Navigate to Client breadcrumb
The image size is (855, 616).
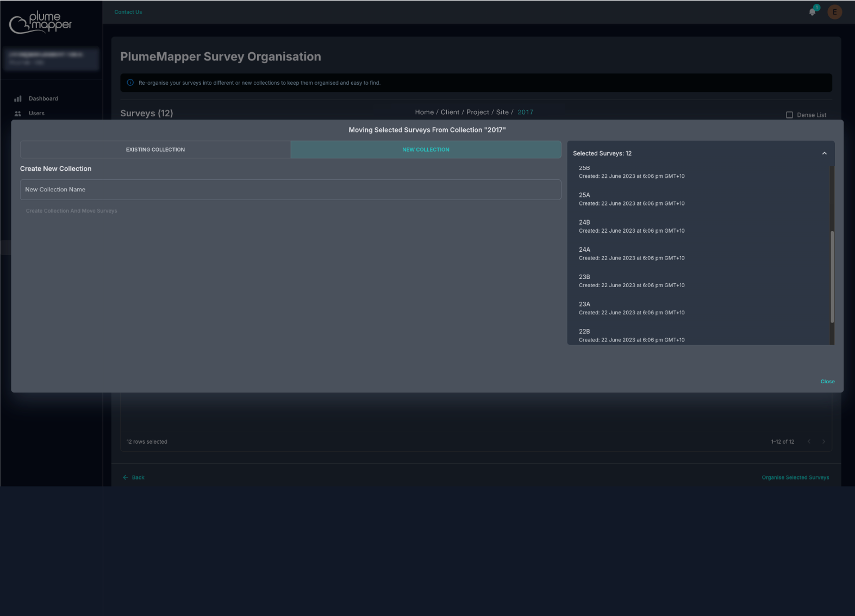pos(450,112)
